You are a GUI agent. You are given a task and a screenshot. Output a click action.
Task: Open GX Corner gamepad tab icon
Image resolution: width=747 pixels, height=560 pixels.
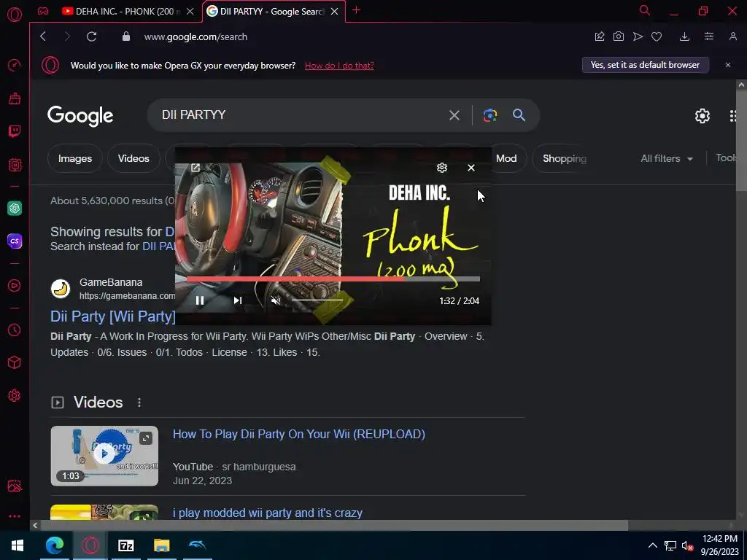point(43,11)
